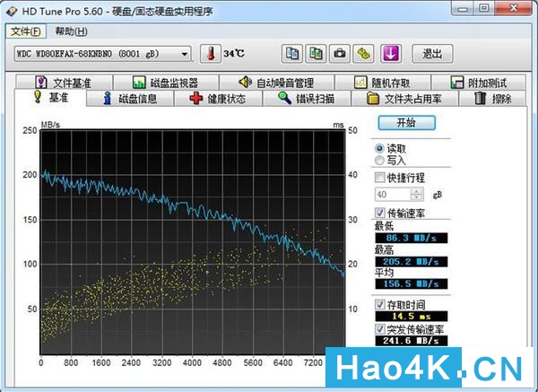Image resolution: width=538 pixels, height=392 pixels.
Task: Toggle the 存取时间 access time checkbox
Action: 380,304
